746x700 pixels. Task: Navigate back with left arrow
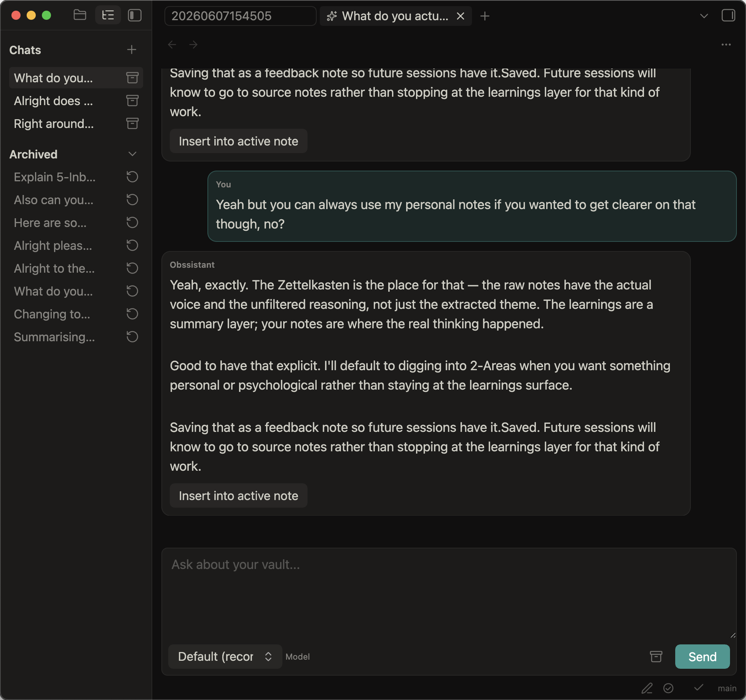(x=172, y=45)
